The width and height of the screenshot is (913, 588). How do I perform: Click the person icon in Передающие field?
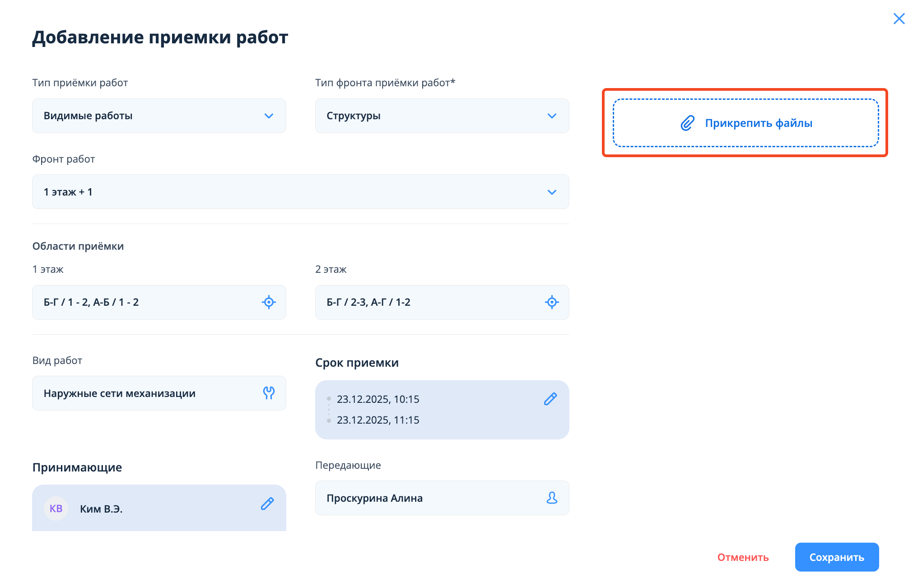(x=551, y=498)
